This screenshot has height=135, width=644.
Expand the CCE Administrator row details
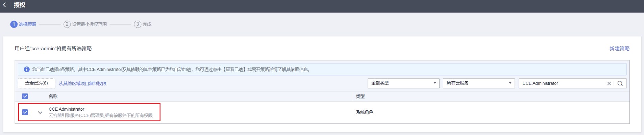40,112
